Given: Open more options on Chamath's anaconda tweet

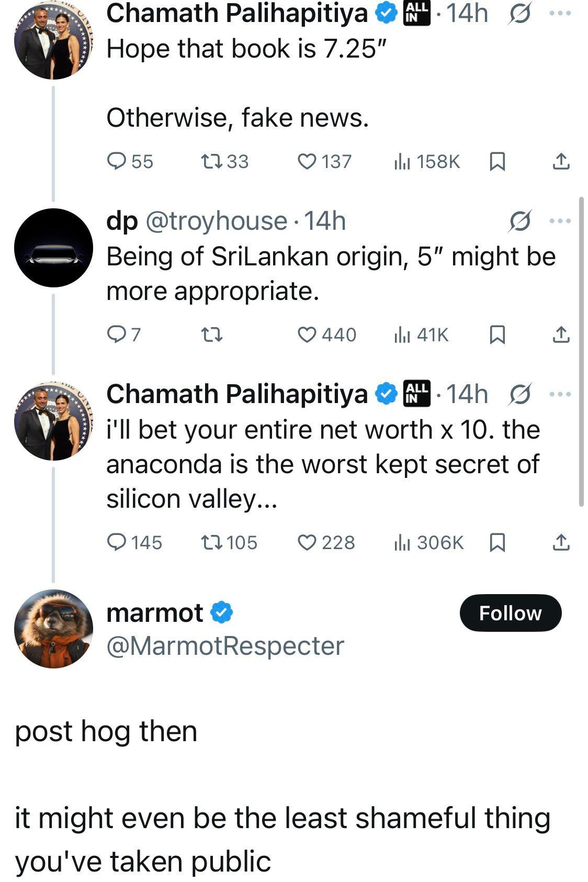Looking at the screenshot, I should (560, 394).
